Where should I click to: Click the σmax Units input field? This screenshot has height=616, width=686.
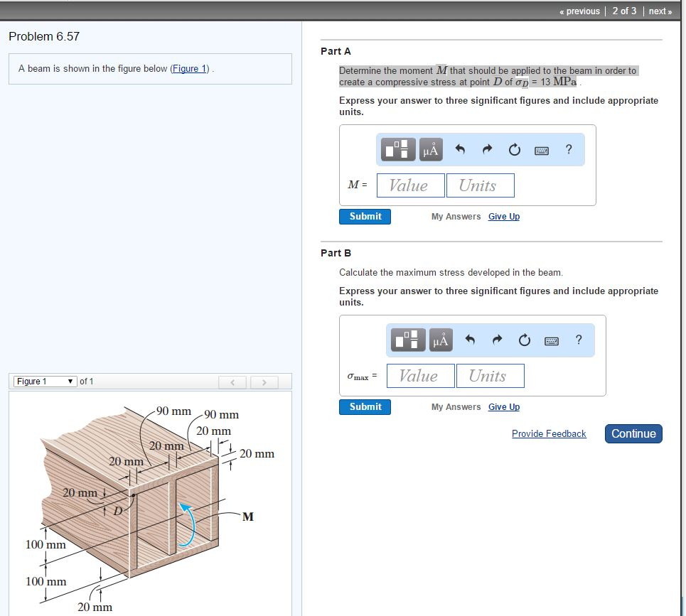coord(491,376)
